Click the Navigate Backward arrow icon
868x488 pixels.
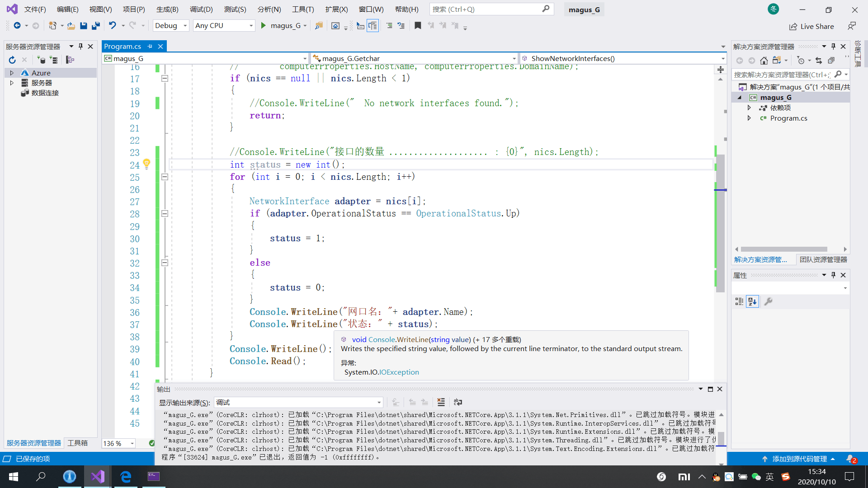point(17,26)
